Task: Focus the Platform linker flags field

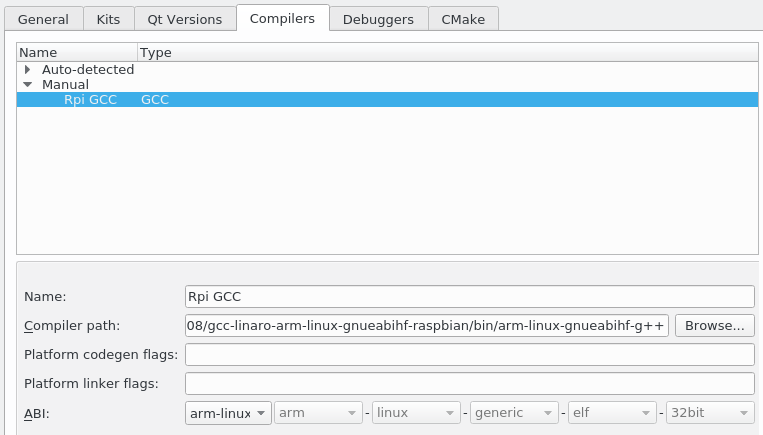Action: [x=469, y=383]
